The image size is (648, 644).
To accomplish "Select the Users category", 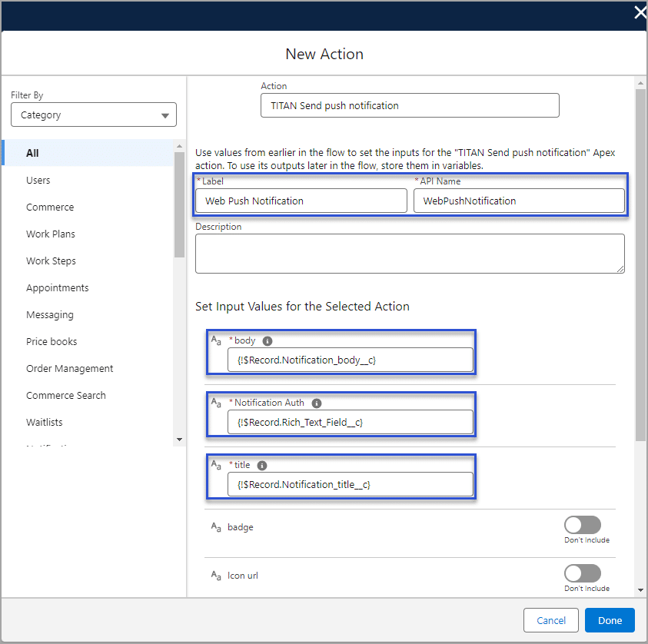I will pos(38,181).
